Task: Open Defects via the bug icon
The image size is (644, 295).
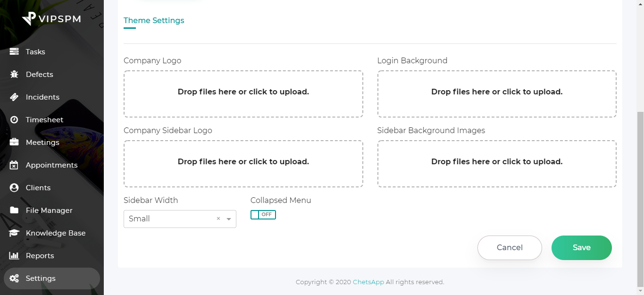Action: click(x=14, y=74)
